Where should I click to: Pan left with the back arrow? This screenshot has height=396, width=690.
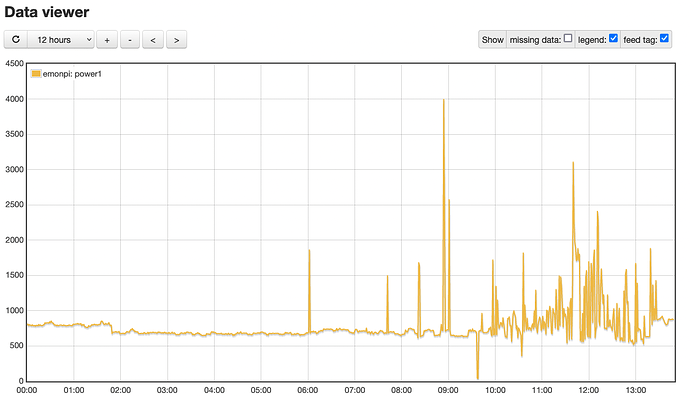[153, 40]
